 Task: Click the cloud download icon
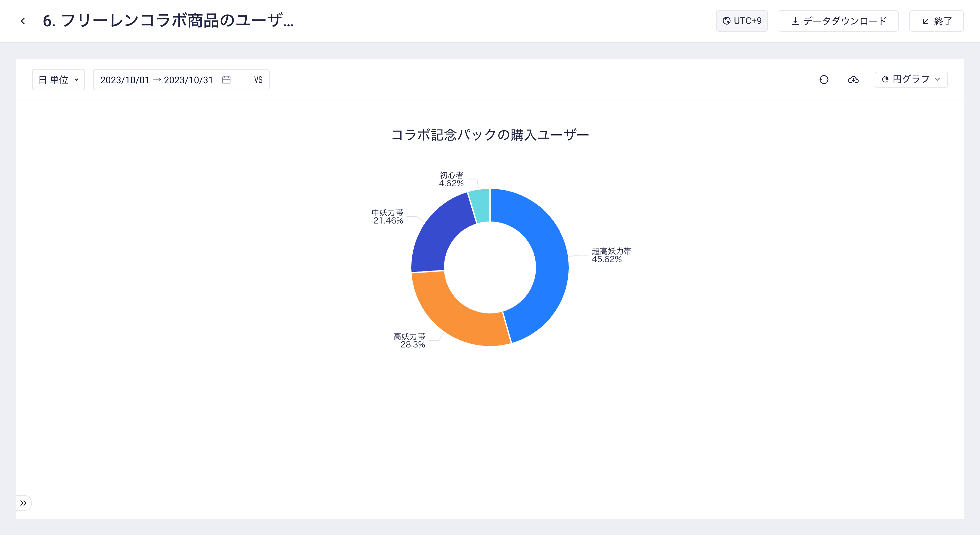click(x=853, y=80)
